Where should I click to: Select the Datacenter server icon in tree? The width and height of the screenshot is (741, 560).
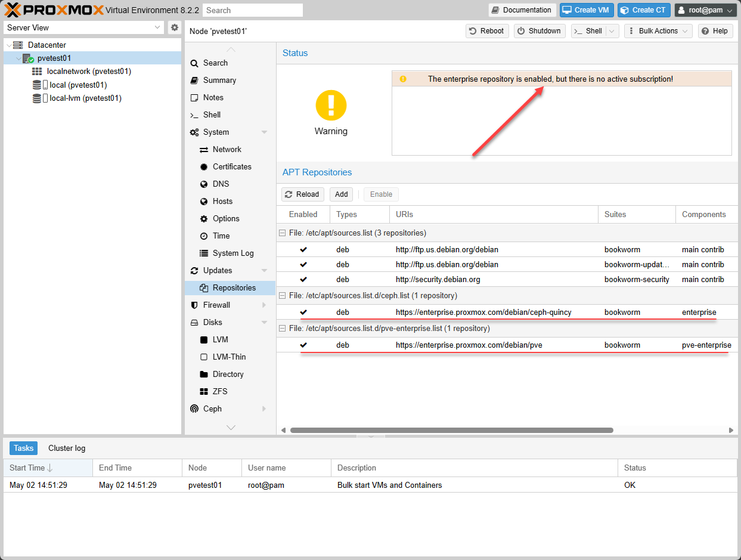(x=18, y=45)
